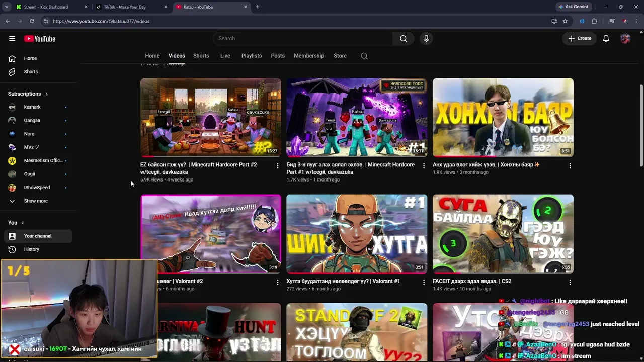
Task: Open the Minecraft Hardcore Part #1 video title
Action: tap(351, 168)
